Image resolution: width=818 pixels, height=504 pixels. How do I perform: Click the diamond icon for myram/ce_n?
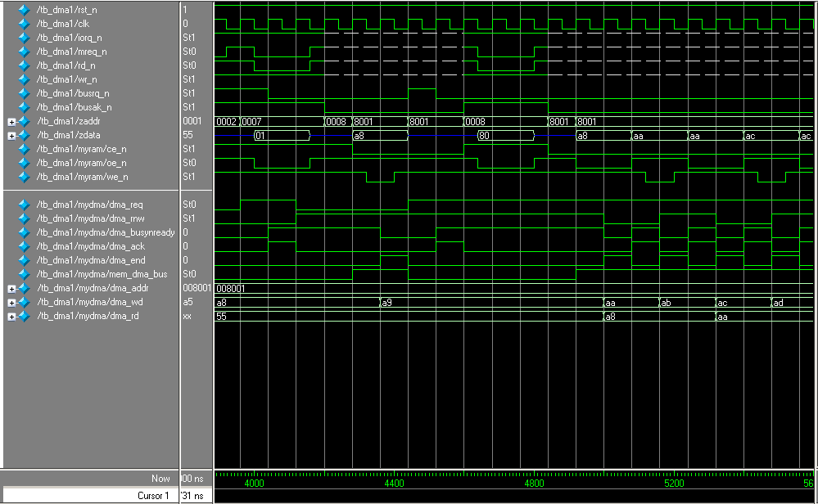(24, 149)
